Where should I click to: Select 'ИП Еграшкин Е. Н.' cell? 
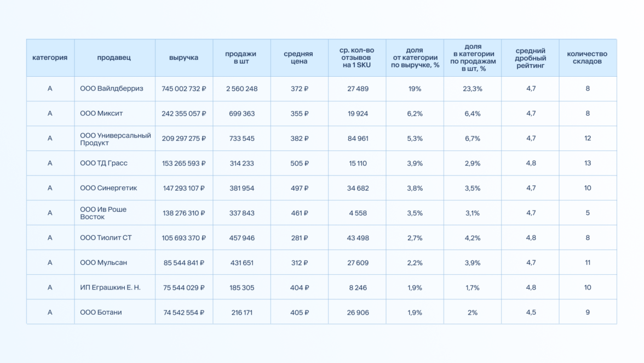click(x=111, y=287)
